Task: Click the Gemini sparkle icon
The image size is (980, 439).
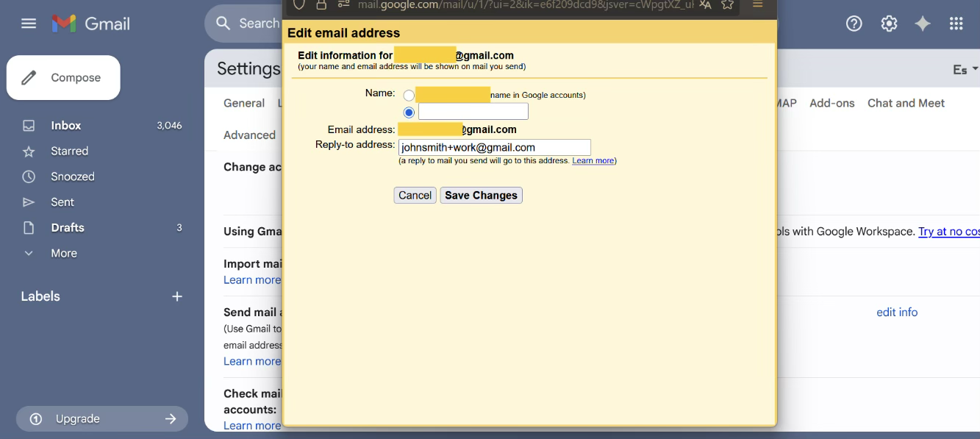Action: point(923,24)
